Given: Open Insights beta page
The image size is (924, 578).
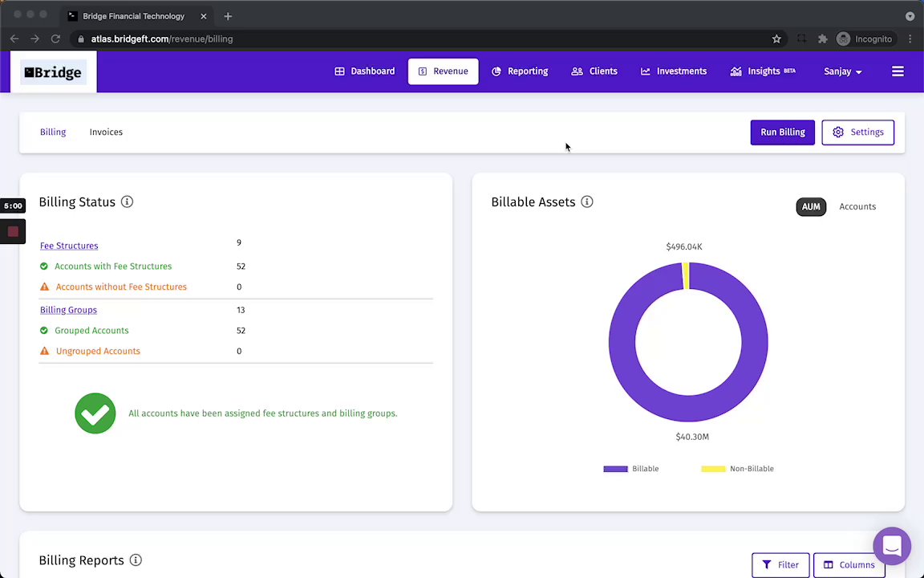Looking at the screenshot, I should [x=763, y=71].
